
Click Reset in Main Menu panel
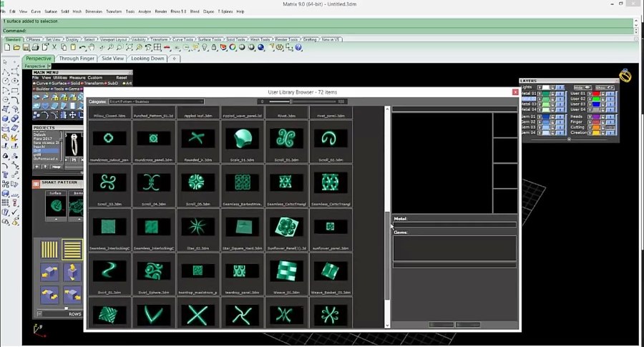tap(122, 77)
